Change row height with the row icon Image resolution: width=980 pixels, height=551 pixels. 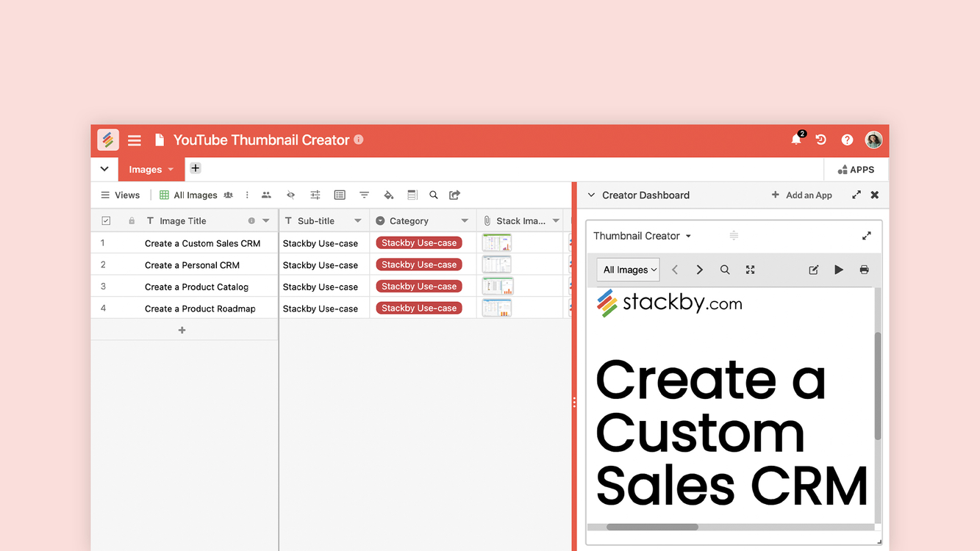[x=412, y=195]
